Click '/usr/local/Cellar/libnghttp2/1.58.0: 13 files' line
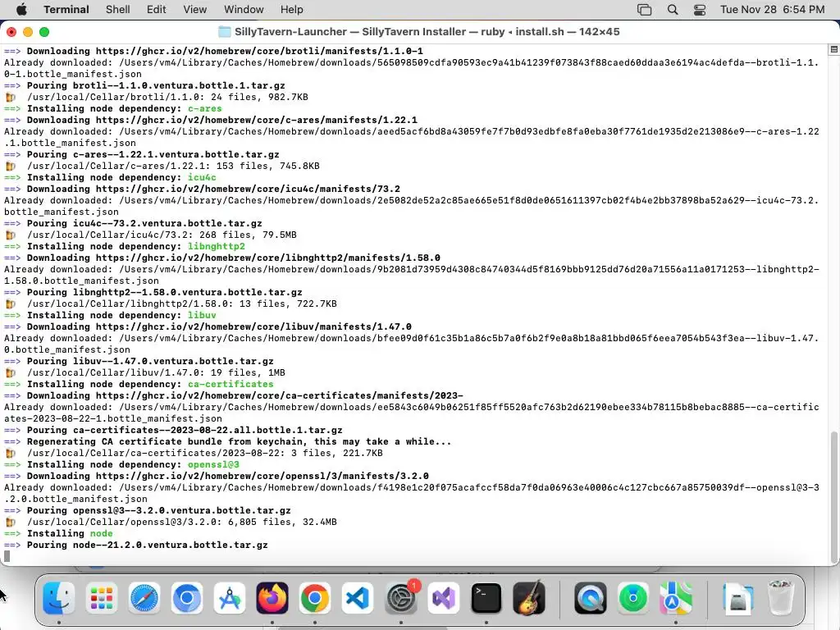This screenshot has width=840, height=630. [x=182, y=304]
